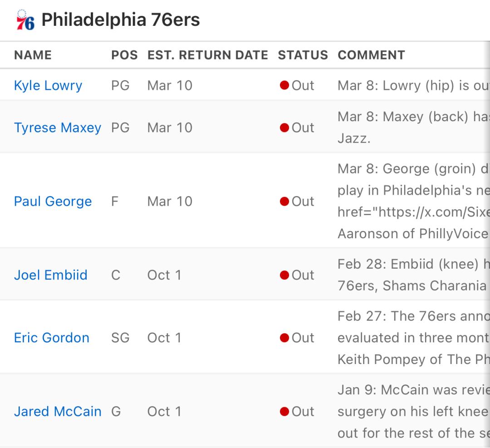
Task: Click the POS column header
Action: point(124,55)
